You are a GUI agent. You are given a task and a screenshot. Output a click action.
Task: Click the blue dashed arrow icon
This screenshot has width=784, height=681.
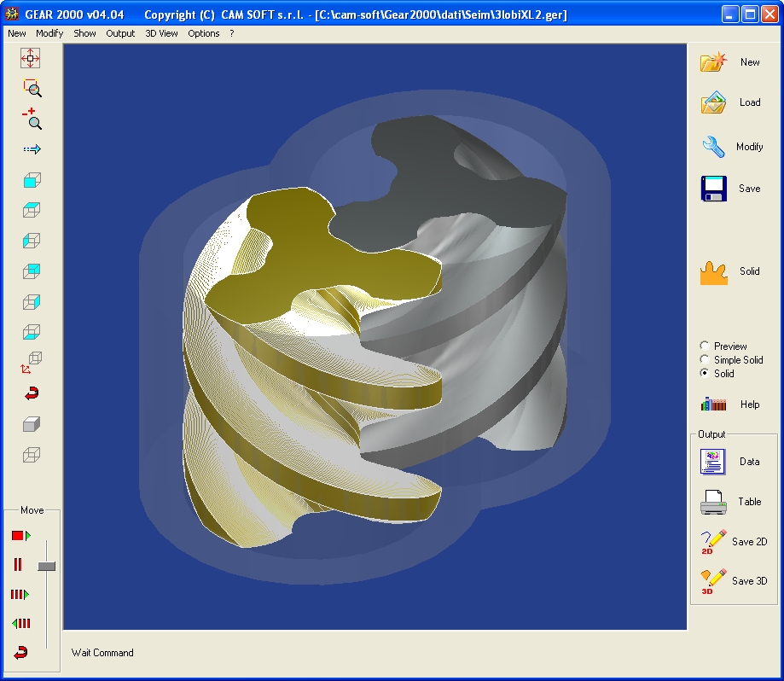(32, 149)
